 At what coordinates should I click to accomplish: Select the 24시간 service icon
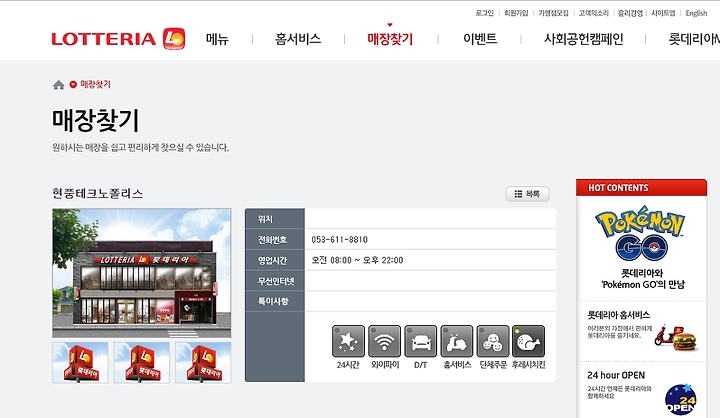coord(348,341)
